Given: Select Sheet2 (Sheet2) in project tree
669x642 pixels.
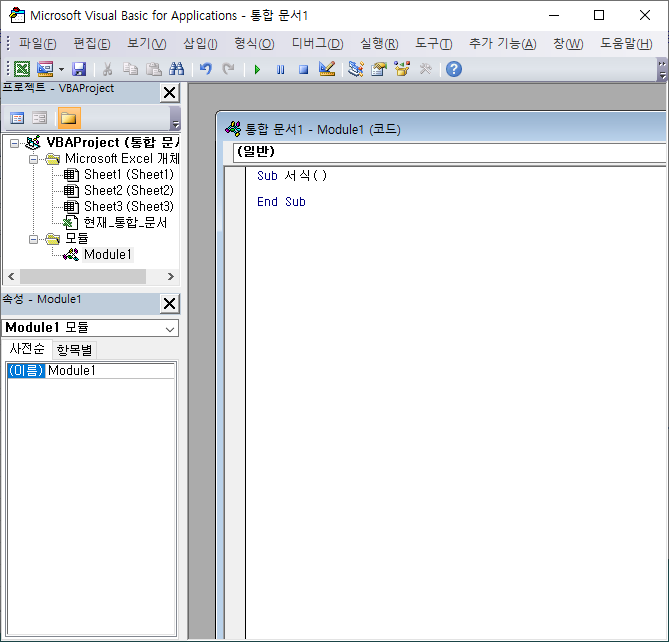Looking at the screenshot, I should (128, 190).
